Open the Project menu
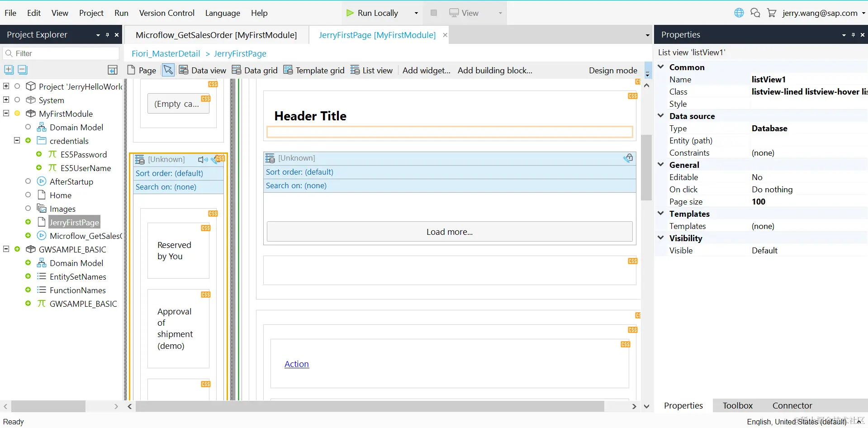 [91, 13]
